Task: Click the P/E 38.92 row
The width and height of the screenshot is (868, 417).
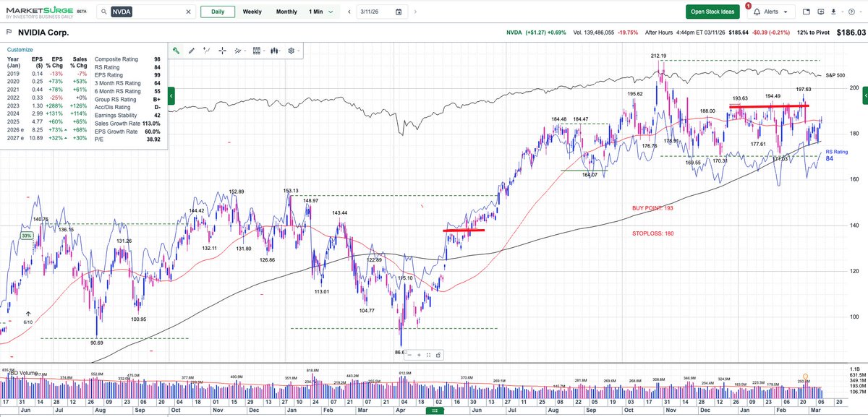Action: pos(128,140)
